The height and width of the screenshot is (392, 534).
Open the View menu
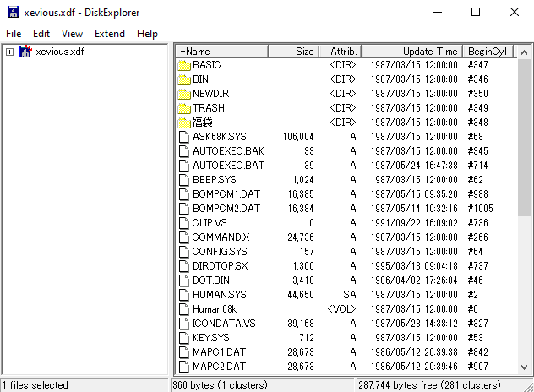pos(72,34)
